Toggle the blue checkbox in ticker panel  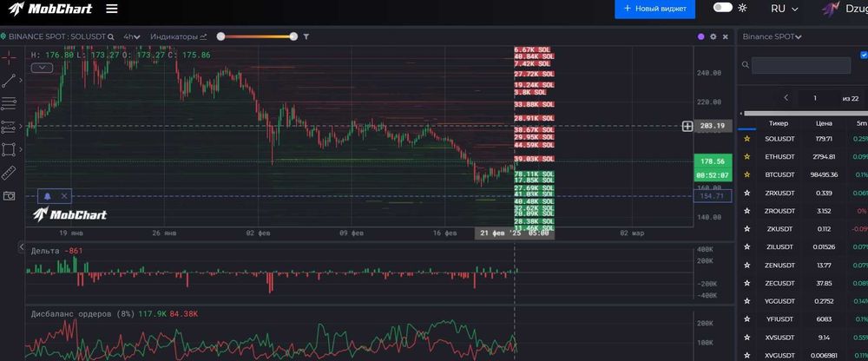[x=864, y=55]
